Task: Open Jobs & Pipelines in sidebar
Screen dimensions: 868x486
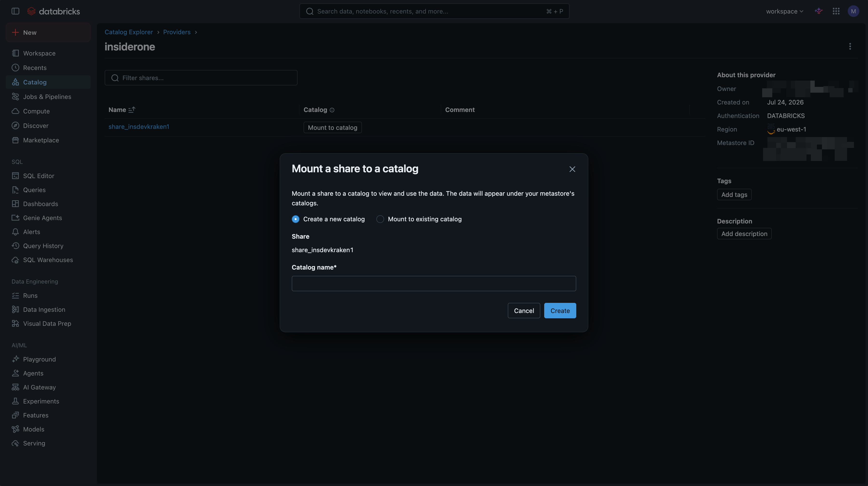Action: tap(48, 97)
